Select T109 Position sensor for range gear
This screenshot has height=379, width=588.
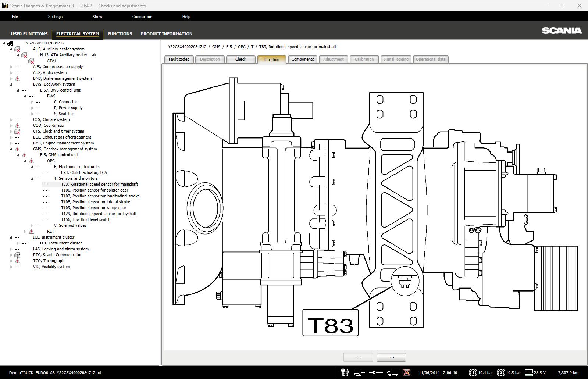tap(93, 208)
